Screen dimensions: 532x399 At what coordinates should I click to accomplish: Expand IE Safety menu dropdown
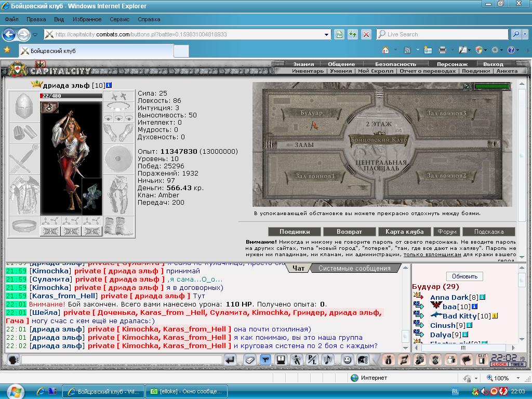point(486,50)
